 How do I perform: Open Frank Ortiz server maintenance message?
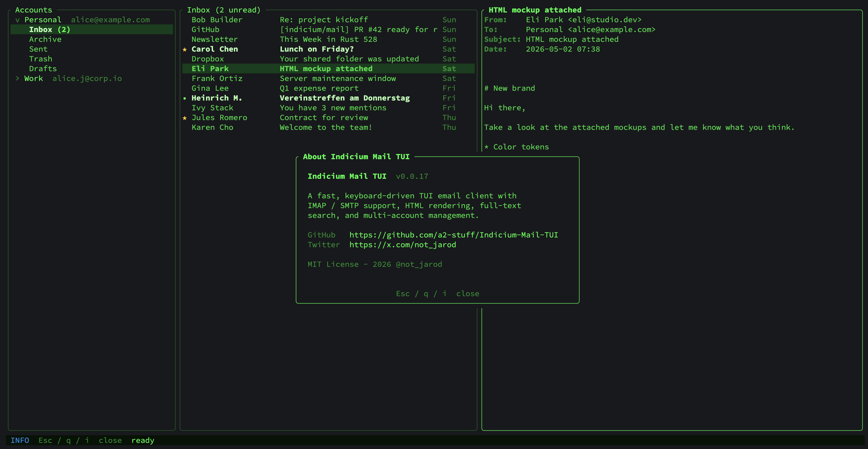[328, 79]
